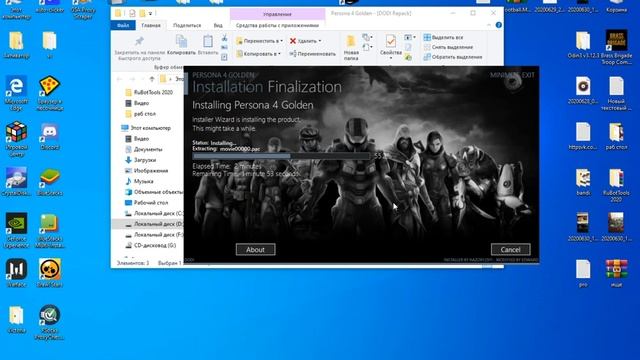This screenshot has height=360, width=640.
Task: Click MINIMIZE in the installer window header
Action: (504, 75)
